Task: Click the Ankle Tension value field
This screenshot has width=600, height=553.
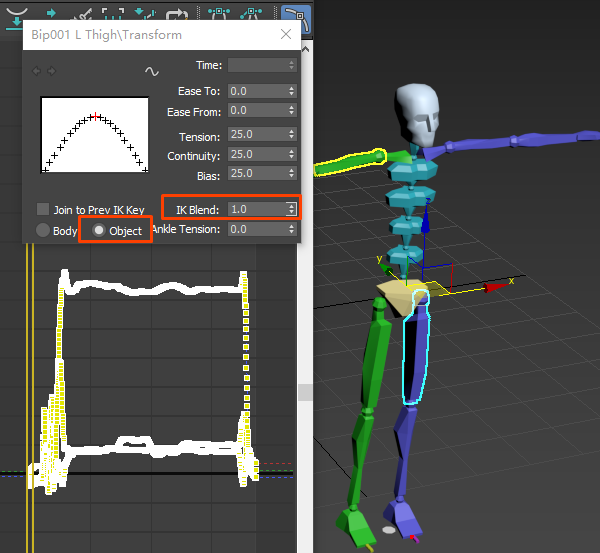Action: point(255,229)
